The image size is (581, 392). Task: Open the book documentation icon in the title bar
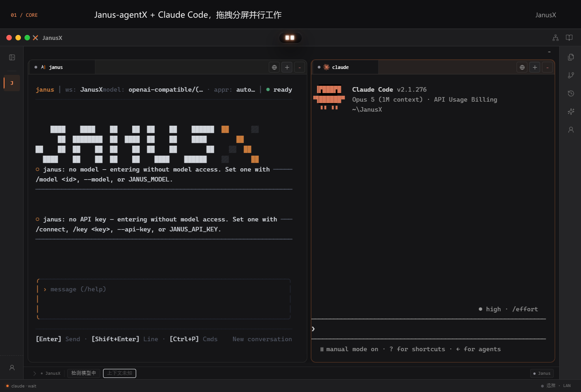pos(569,38)
